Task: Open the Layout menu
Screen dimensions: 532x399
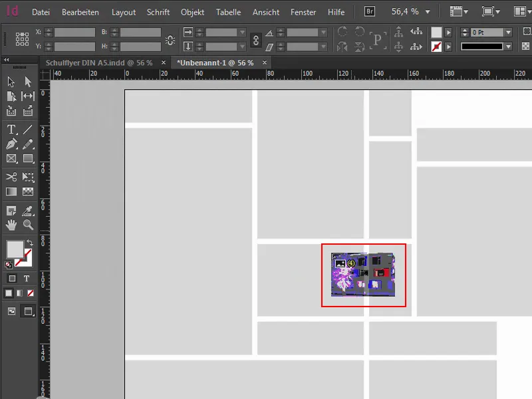Action: click(x=124, y=12)
